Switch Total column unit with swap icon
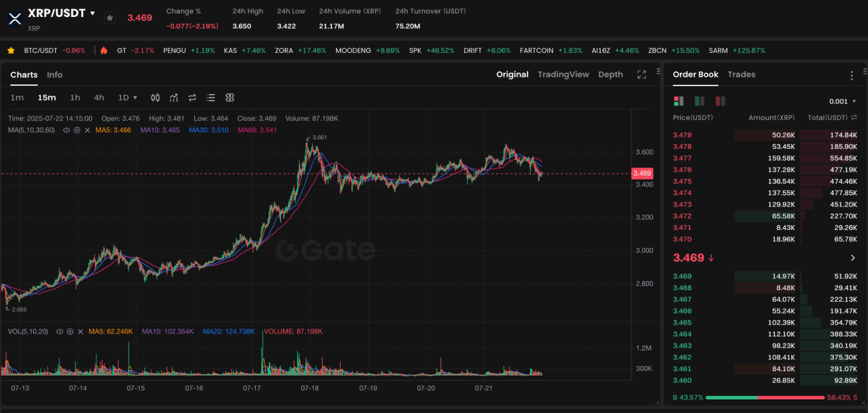 (x=854, y=117)
